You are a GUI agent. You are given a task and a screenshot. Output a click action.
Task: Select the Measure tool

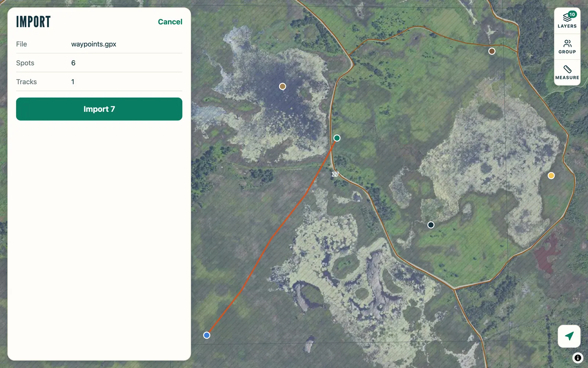(567, 72)
